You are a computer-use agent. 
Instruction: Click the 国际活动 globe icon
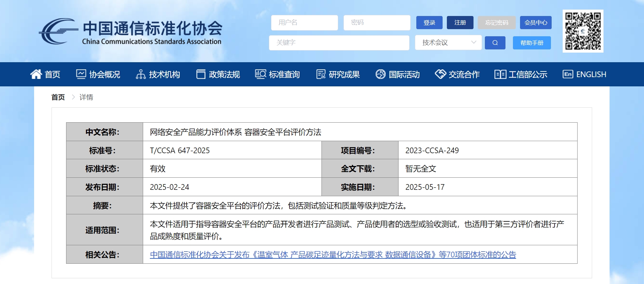pos(380,74)
